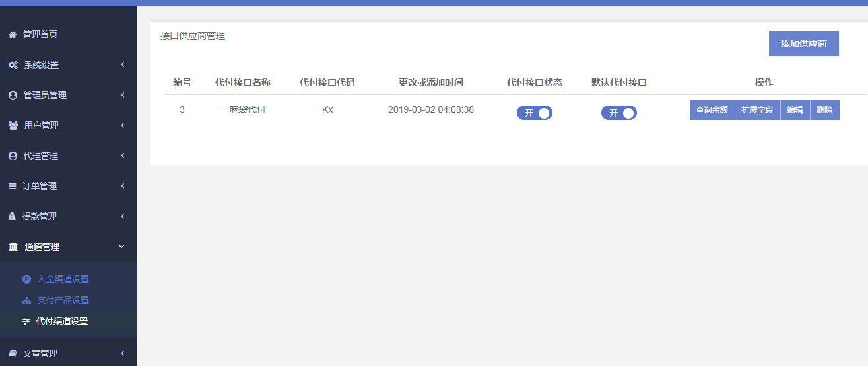Click the user-circle icon beside 管理员管理
The height and width of the screenshot is (366, 868).
click(13, 95)
